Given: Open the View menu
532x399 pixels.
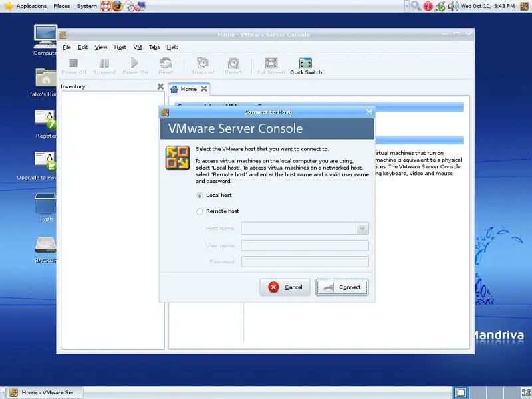Looking at the screenshot, I should [x=101, y=47].
